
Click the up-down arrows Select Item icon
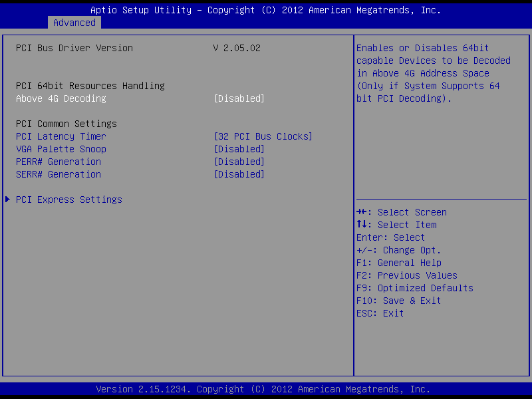pos(361,224)
